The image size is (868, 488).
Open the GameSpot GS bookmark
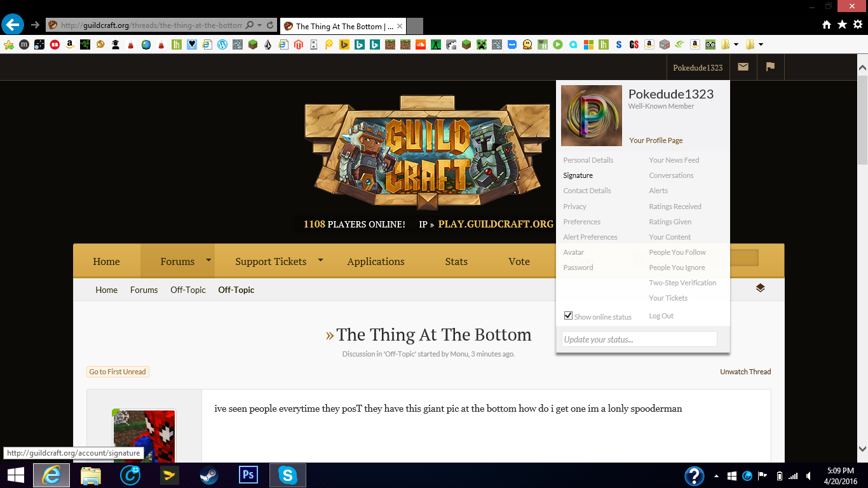pyautogui.click(x=634, y=44)
